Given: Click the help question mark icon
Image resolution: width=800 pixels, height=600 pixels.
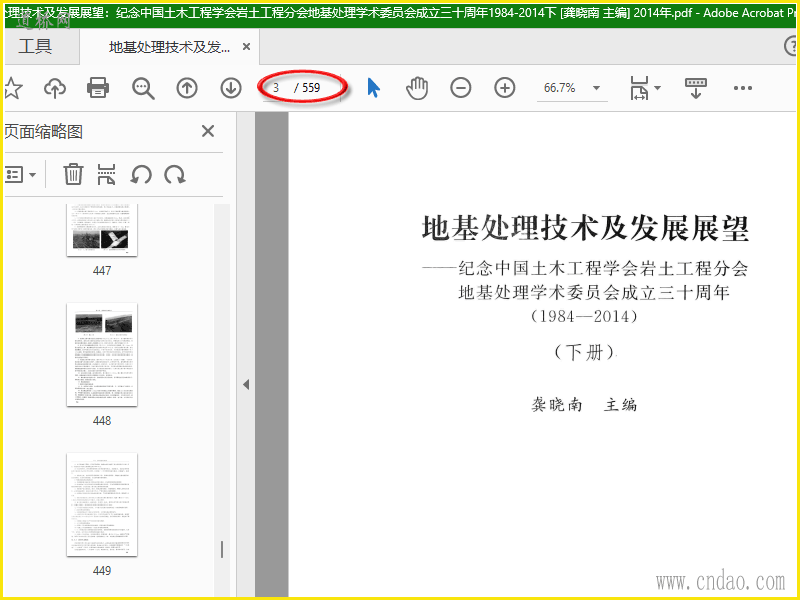Looking at the screenshot, I should pyautogui.click(x=792, y=46).
